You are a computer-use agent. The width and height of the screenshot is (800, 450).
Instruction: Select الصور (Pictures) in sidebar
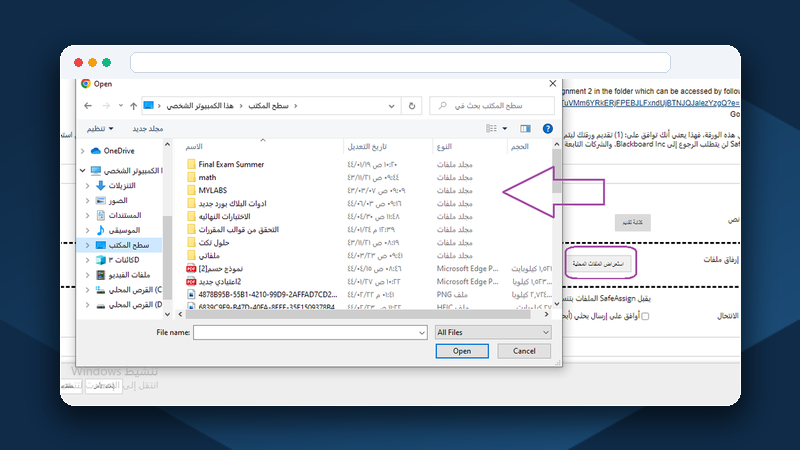[x=117, y=201]
